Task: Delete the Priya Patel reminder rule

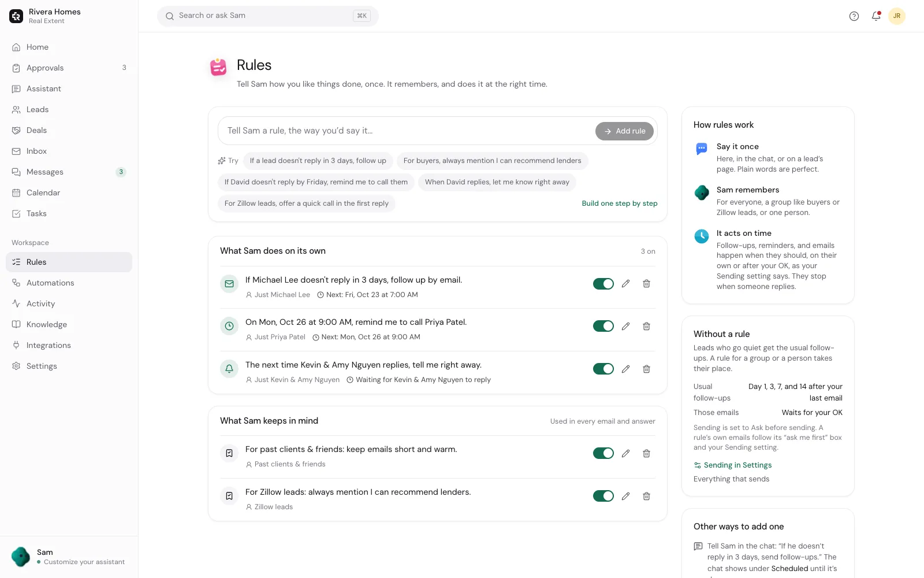Action: [646, 327]
